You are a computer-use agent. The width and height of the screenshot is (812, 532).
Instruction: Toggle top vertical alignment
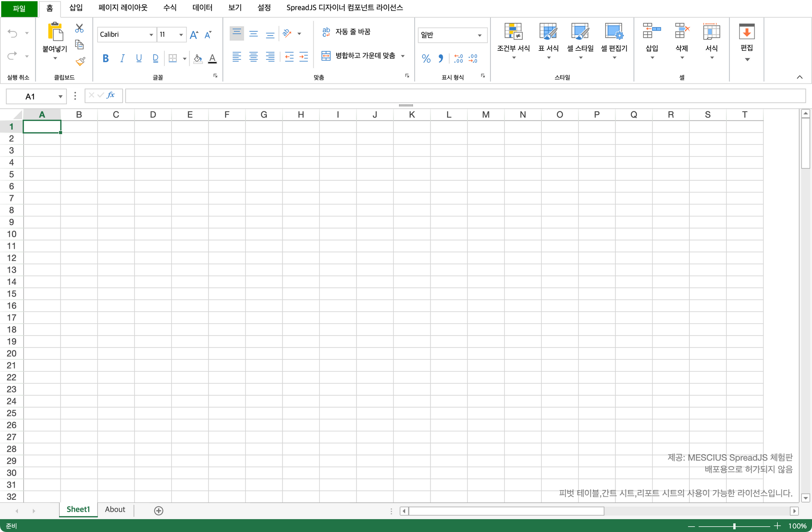[237, 33]
